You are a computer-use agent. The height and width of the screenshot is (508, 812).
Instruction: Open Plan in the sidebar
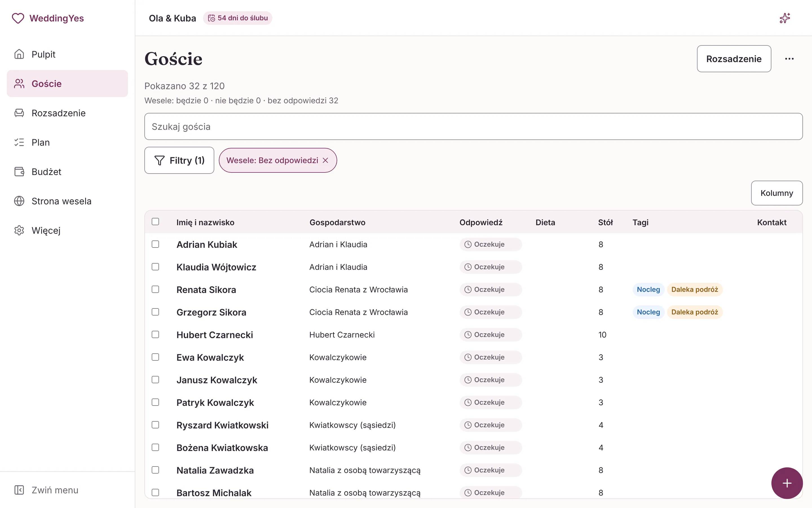click(x=67, y=142)
